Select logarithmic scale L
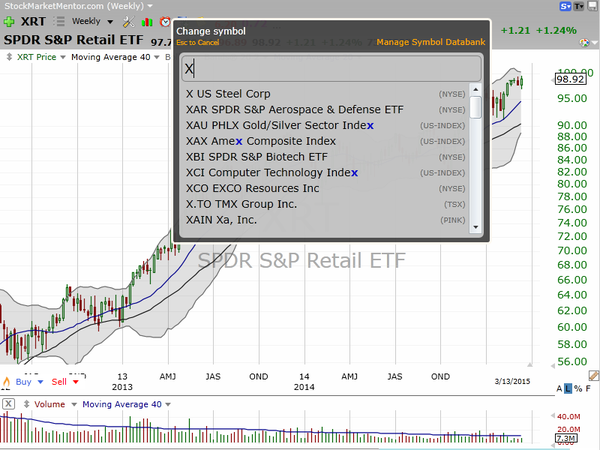This screenshot has height=450, width=600. pyautogui.click(x=568, y=389)
